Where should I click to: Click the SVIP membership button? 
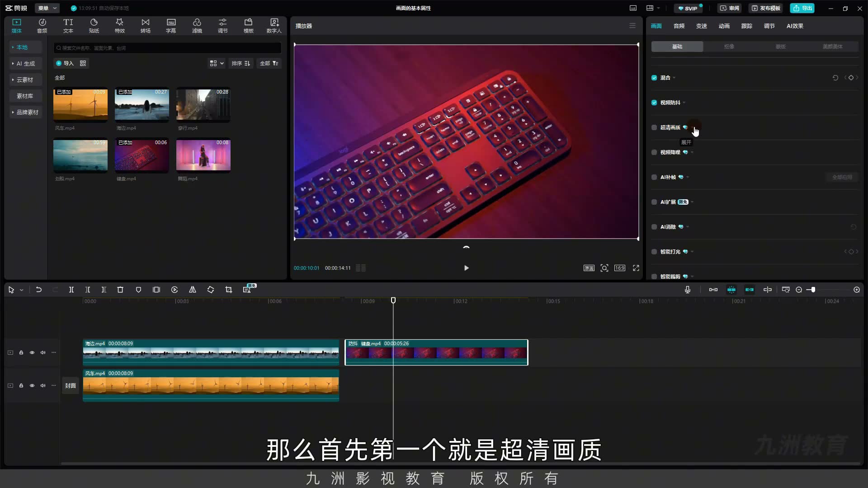(688, 8)
